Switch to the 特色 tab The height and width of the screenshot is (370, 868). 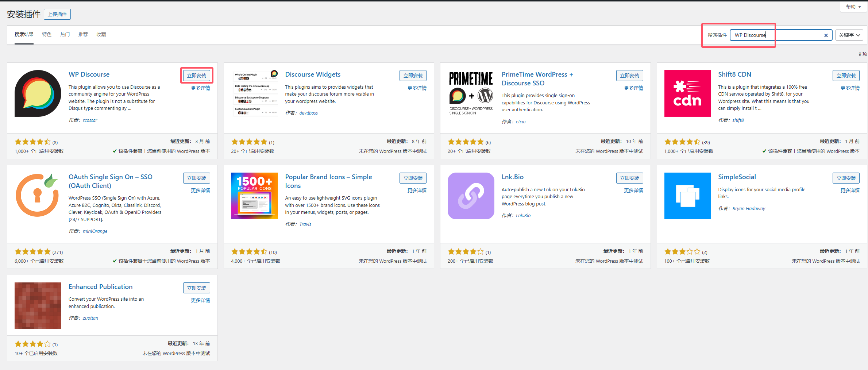(47, 34)
